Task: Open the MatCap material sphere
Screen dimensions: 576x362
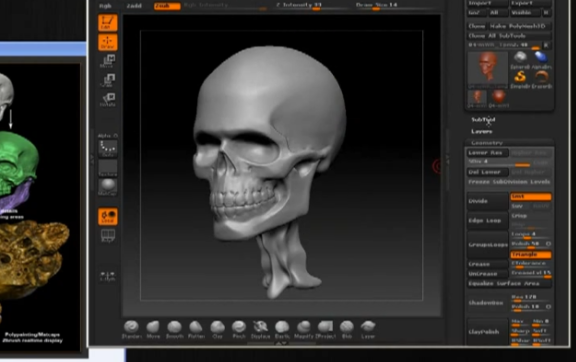Action: point(108,187)
